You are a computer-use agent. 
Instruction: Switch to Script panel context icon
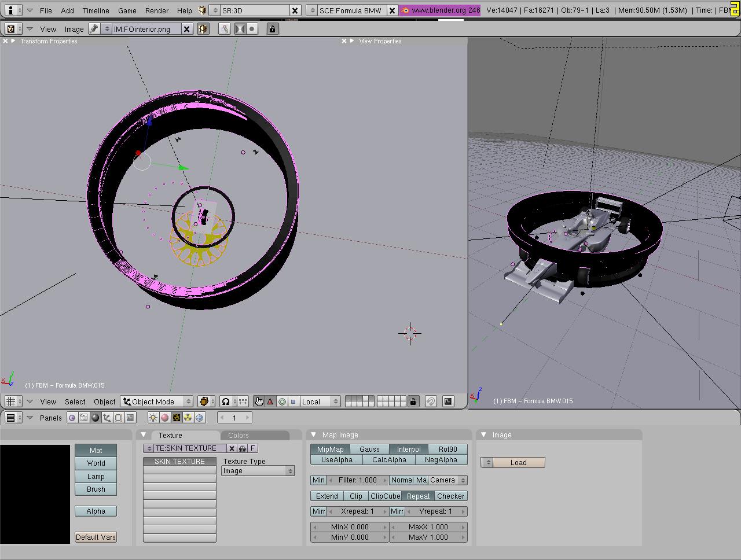coord(84,418)
